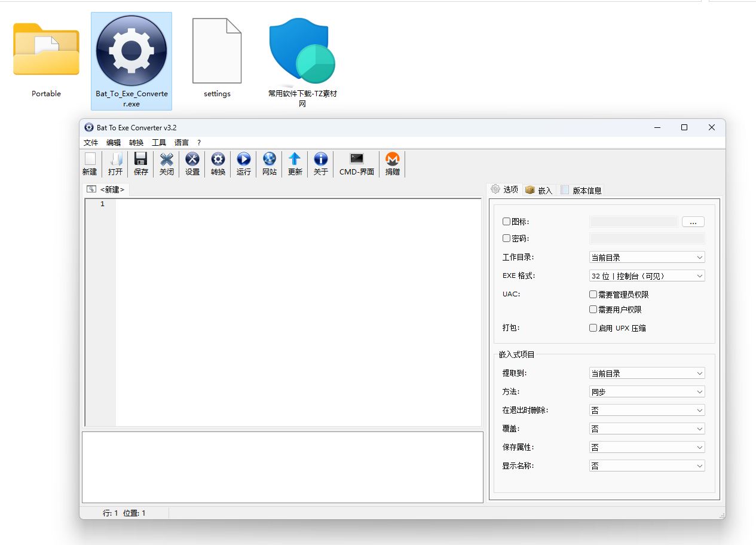Open the 转换 menu in the menu bar
This screenshot has height=545, width=756.
(136, 143)
